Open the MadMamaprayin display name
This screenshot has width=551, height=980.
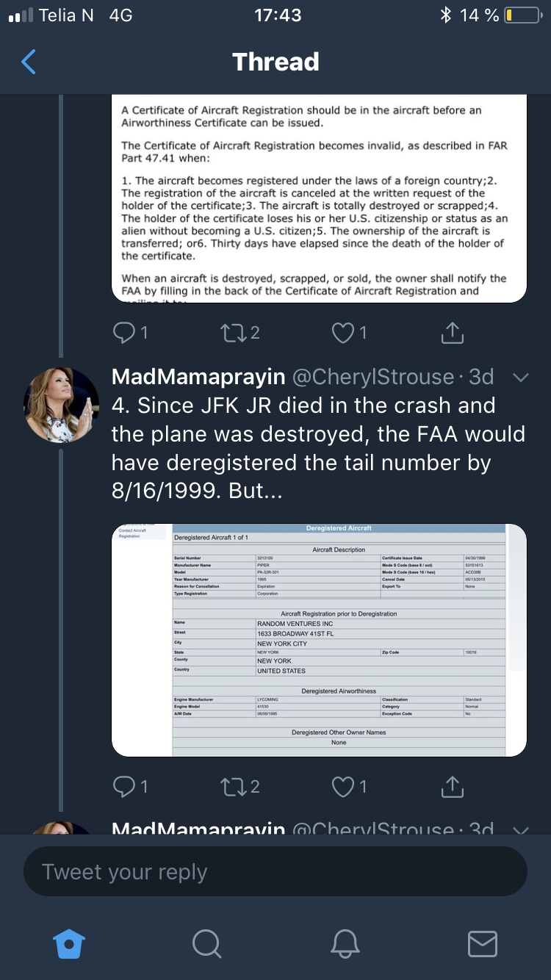198,377
